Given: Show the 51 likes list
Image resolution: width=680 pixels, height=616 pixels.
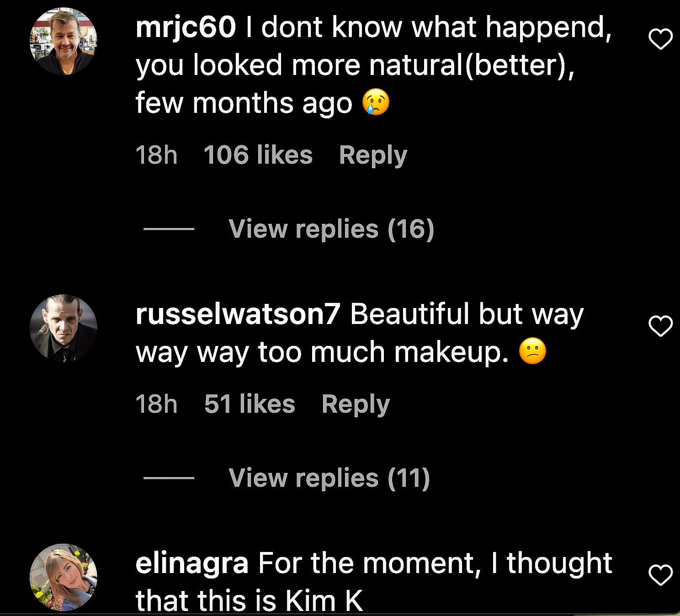Looking at the screenshot, I should [250, 404].
